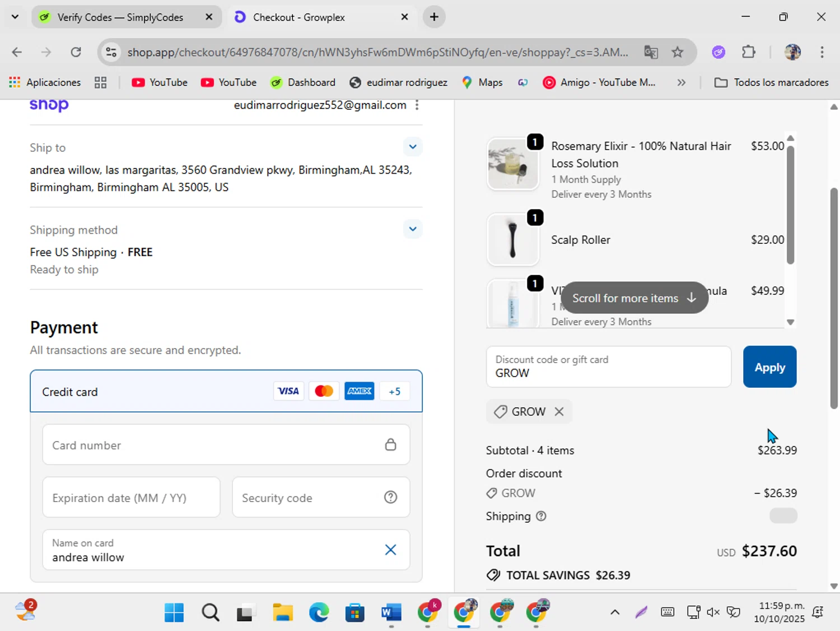840x631 pixels.
Task: Focus the Expiration date field
Action: pos(131,498)
